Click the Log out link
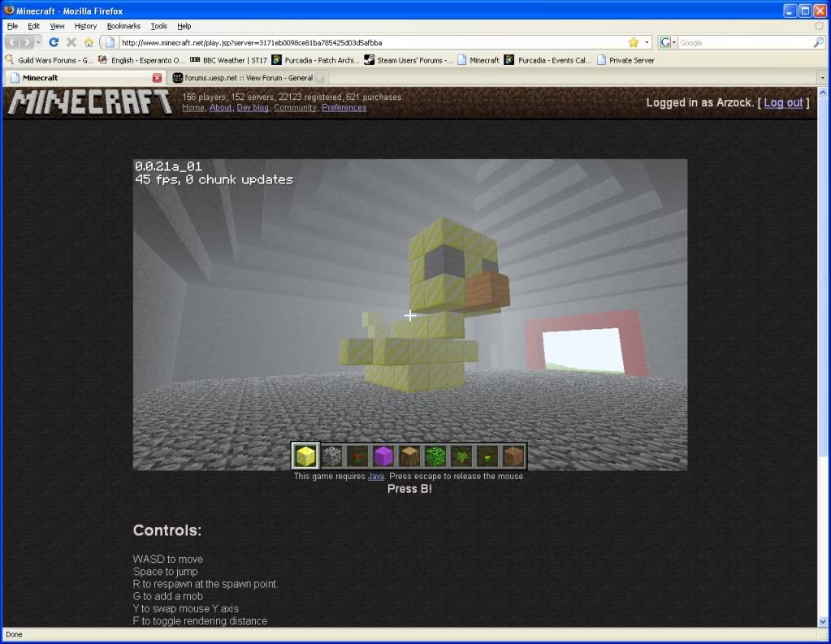831x644 pixels. click(783, 103)
